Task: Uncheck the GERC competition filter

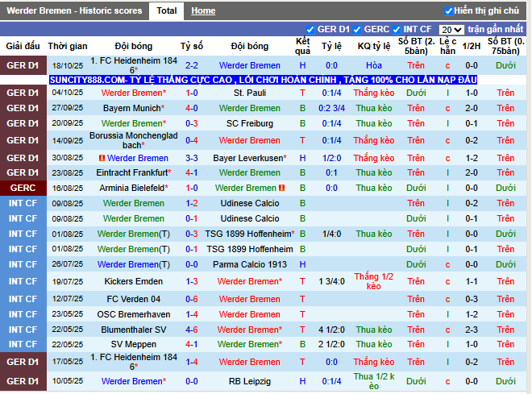Action: [359, 30]
